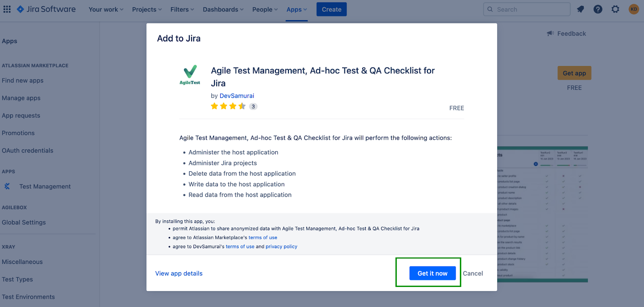The width and height of the screenshot is (644, 307).
Task: Click the 'Administer Jira projects' text
Action: pyautogui.click(x=223, y=163)
